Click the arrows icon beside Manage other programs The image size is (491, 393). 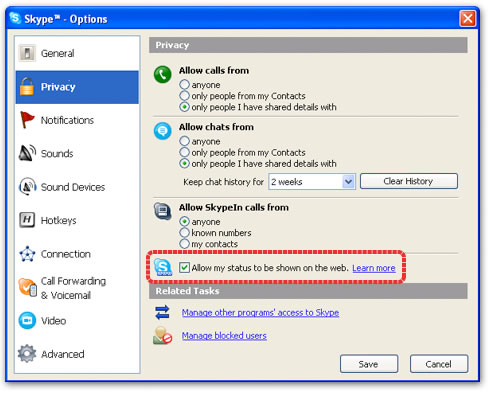(x=162, y=313)
